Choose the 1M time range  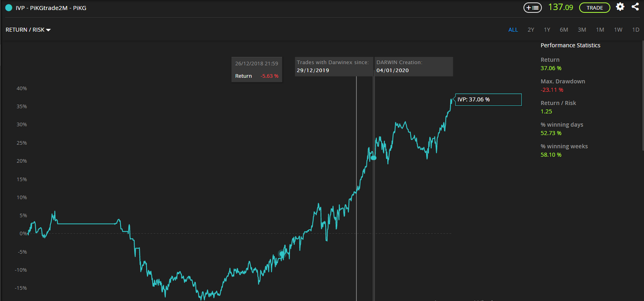(x=600, y=30)
